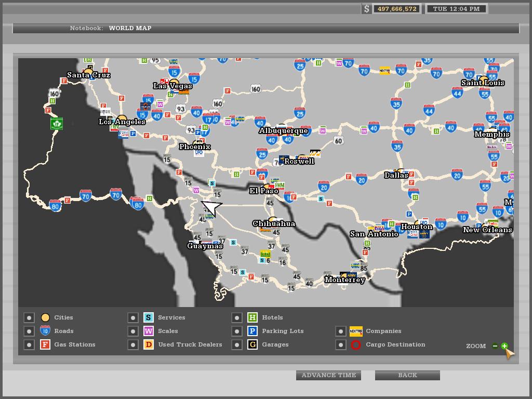The image size is (532, 399).
Task: Click the El Paso city label
Action: (264, 191)
